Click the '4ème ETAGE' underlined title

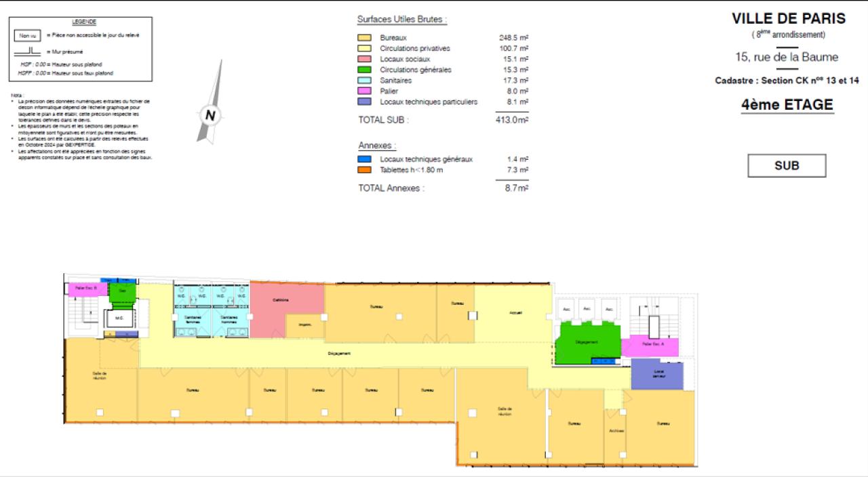click(x=787, y=105)
